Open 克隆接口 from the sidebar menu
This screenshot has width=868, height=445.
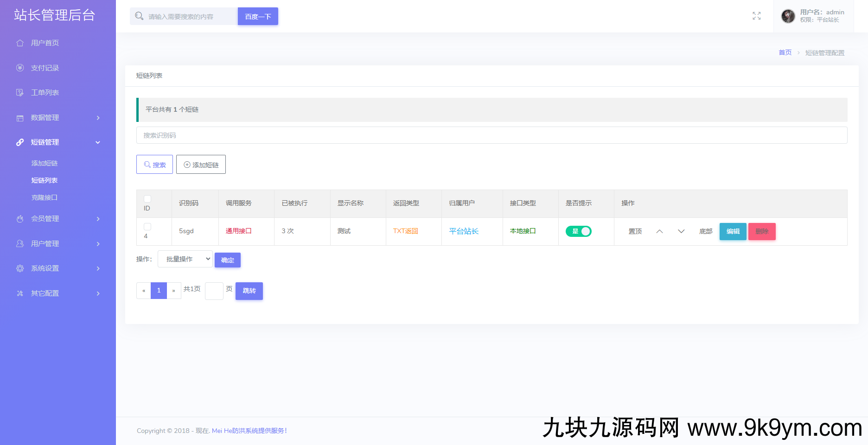click(45, 197)
